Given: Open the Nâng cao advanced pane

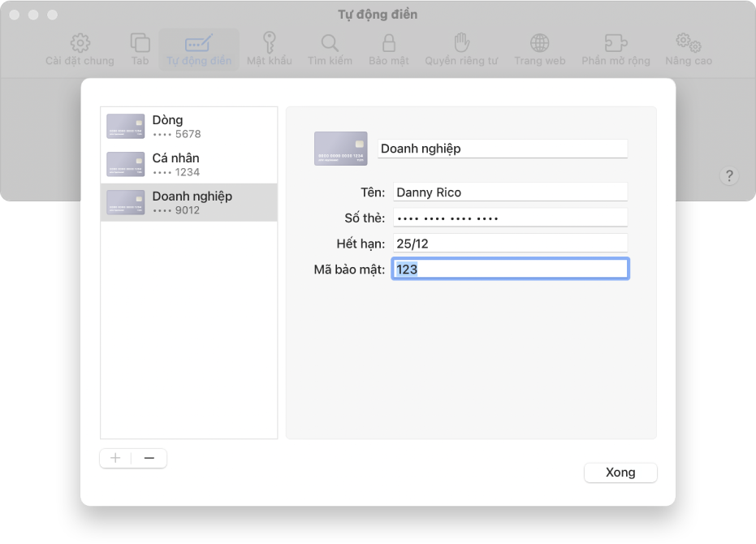Looking at the screenshot, I should (x=689, y=50).
